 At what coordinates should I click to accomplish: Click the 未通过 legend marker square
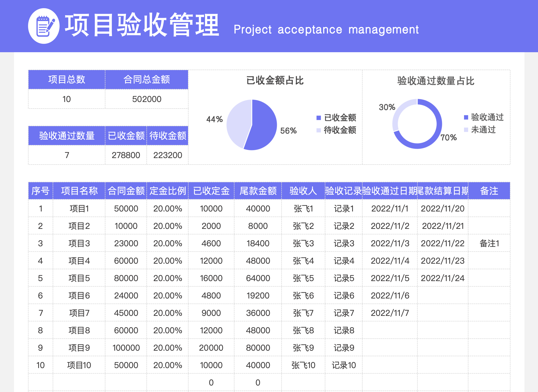[466, 130]
